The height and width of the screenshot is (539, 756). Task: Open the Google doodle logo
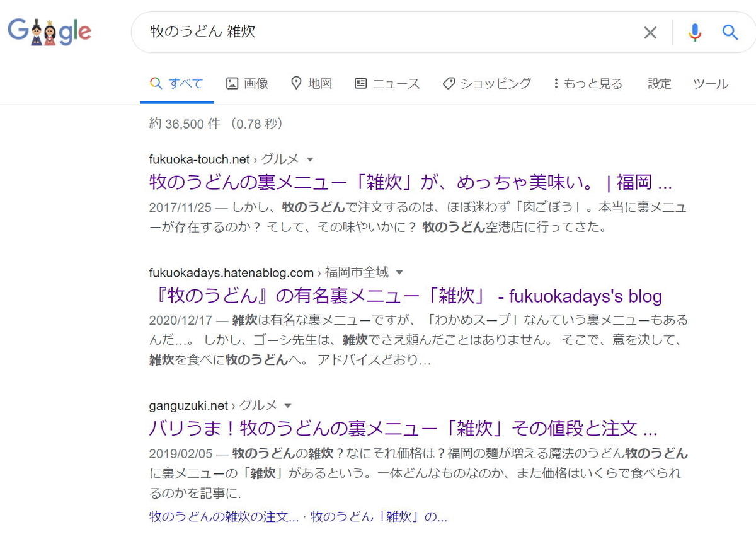tap(50, 32)
